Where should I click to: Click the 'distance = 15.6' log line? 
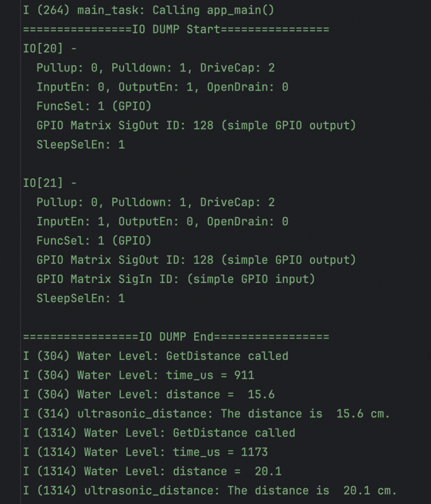(x=149, y=394)
